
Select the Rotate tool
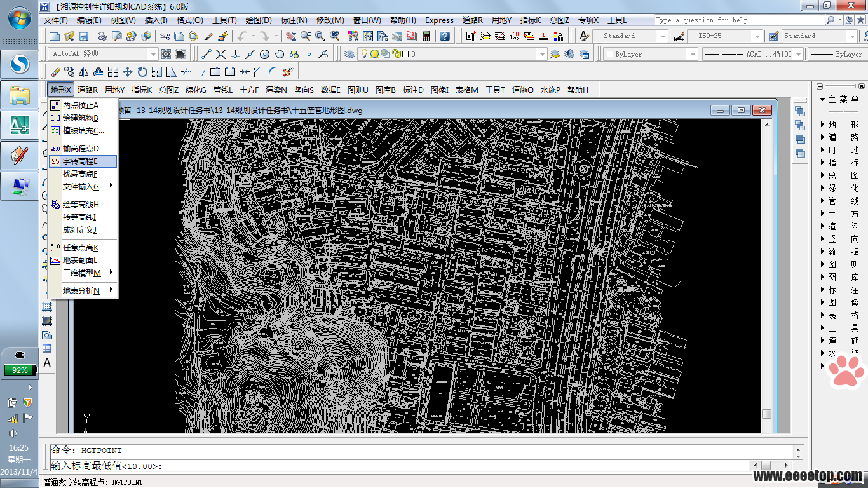[142, 72]
